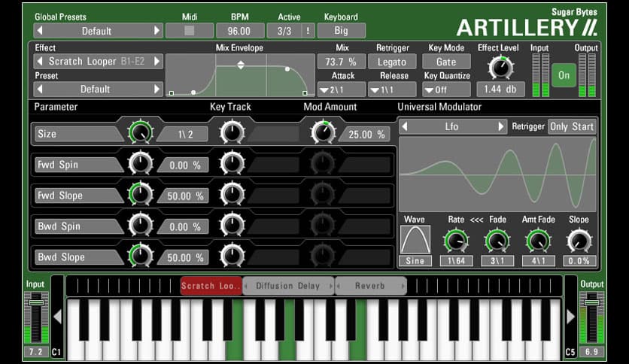Shift keyboard range left with C1 arrow
The width and height of the screenshot is (629, 364).
pos(57,317)
